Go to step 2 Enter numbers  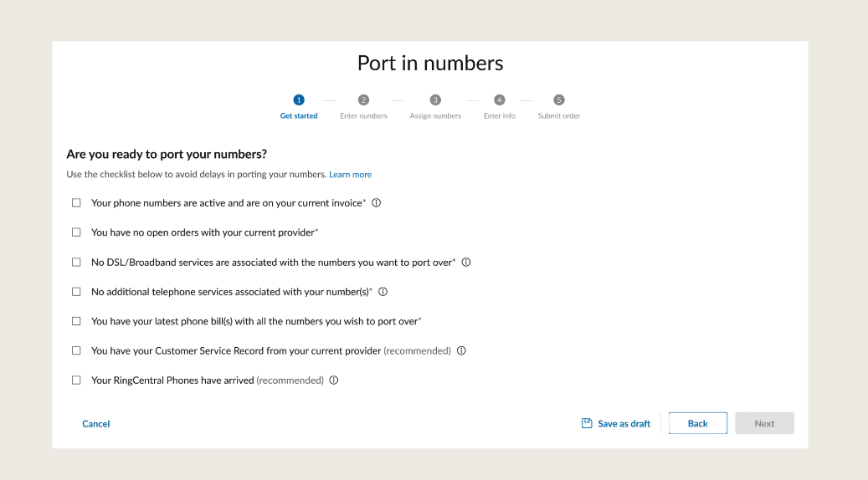[363, 100]
